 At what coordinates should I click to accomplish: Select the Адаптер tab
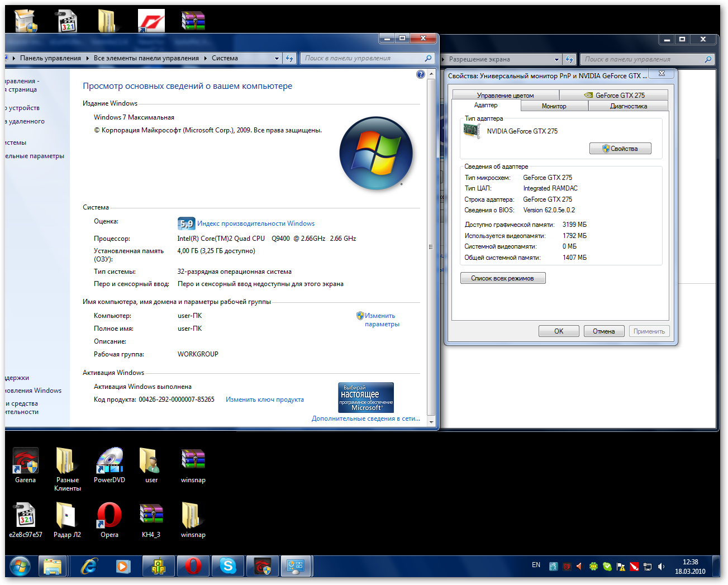click(x=486, y=106)
